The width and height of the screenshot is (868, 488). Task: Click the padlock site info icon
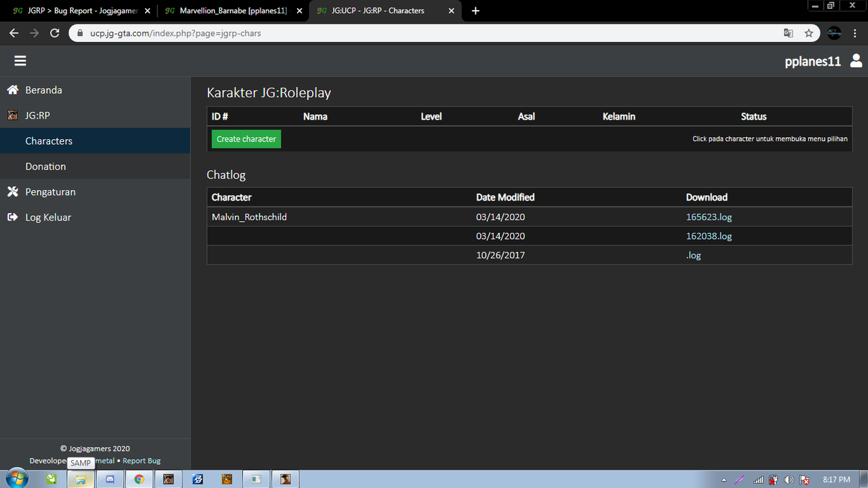coord(79,33)
